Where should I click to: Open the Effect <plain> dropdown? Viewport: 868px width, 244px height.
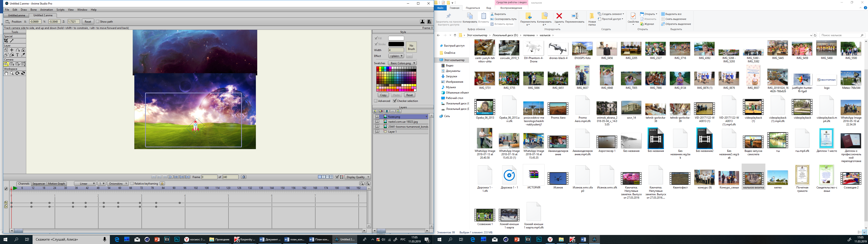(396, 56)
